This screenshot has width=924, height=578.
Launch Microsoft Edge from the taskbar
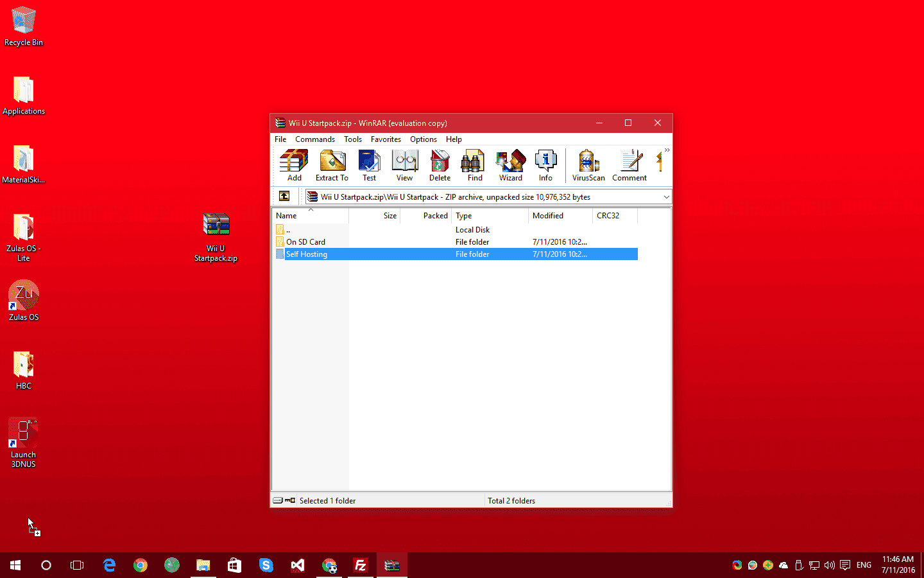click(x=109, y=565)
